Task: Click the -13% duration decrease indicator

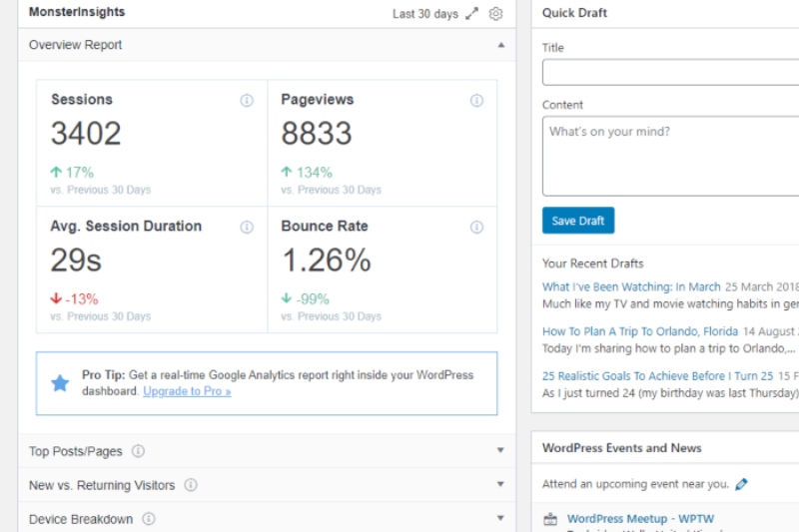Action: 74,298
